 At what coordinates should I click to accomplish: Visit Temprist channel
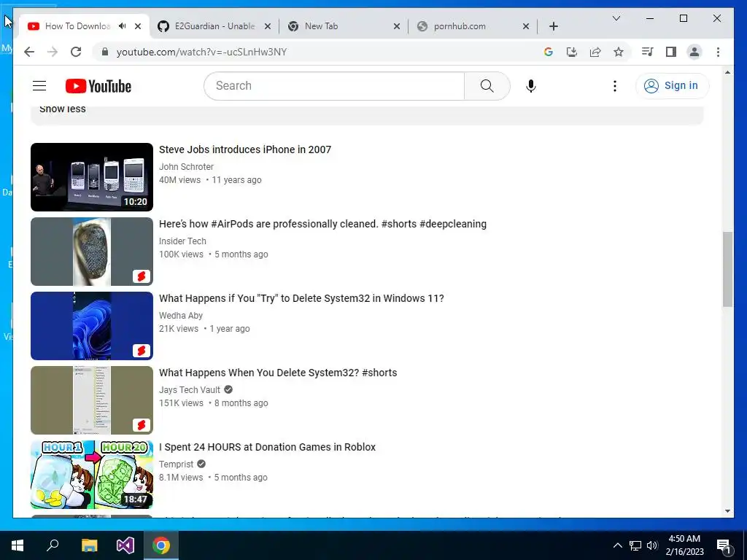coord(177,464)
